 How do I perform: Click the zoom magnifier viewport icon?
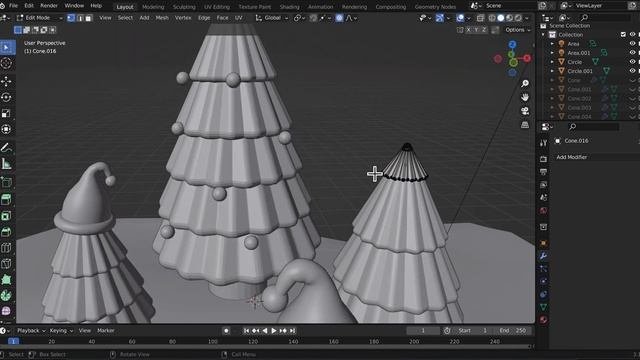[525, 84]
